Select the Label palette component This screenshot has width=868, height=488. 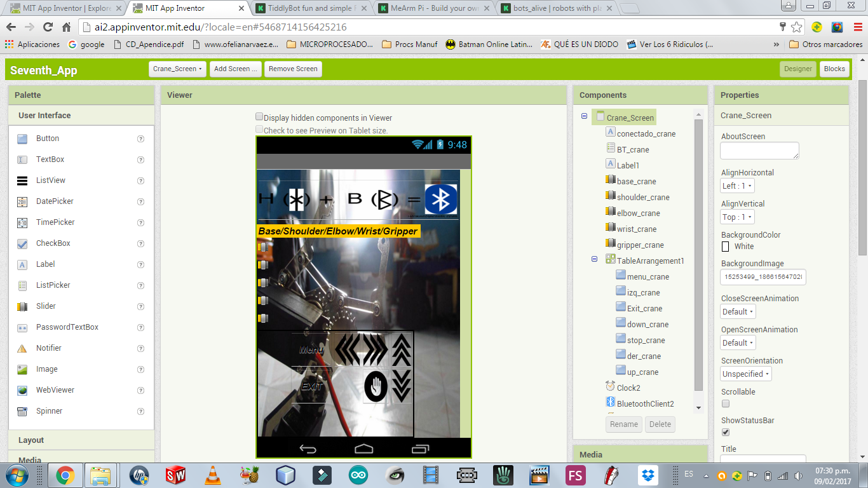click(46, 264)
